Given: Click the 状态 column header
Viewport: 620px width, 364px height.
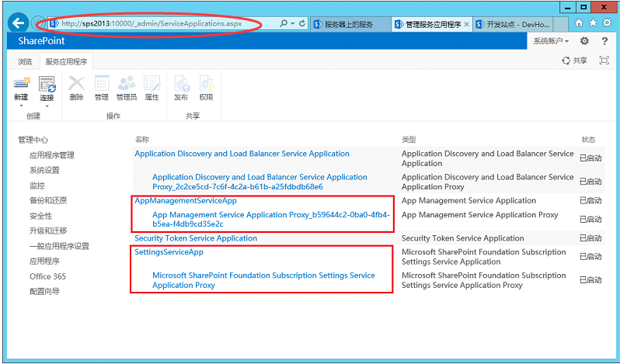Looking at the screenshot, I should (588, 140).
